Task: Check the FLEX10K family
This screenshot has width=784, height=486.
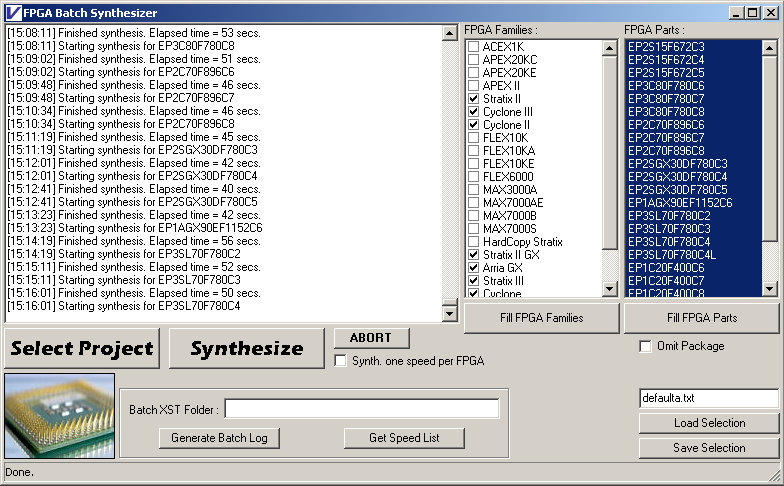Action: tap(474, 138)
